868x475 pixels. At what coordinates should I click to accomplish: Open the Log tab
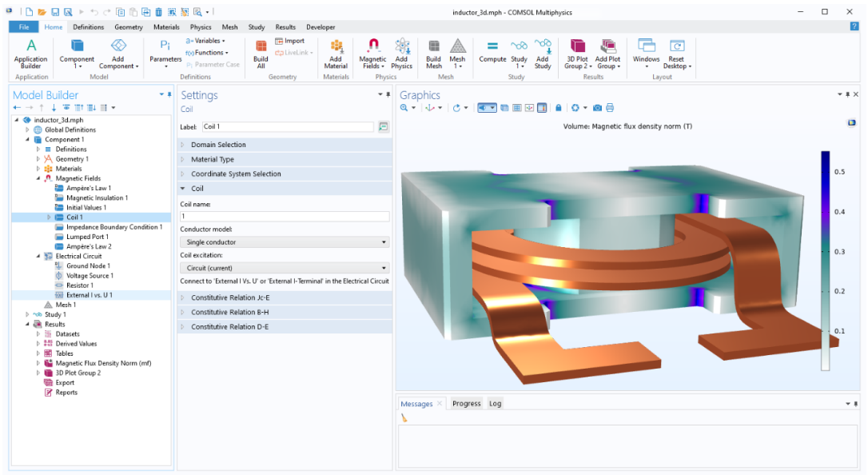coord(495,404)
